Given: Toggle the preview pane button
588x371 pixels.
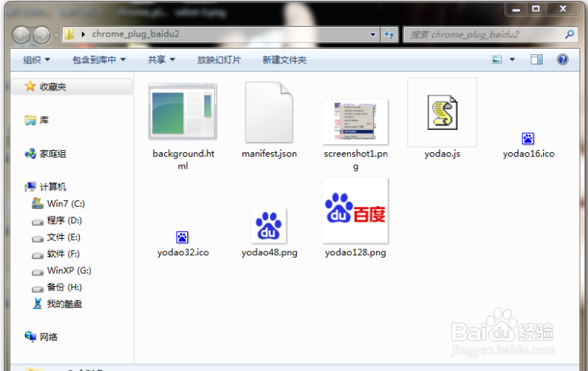Looking at the screenshot, I should click(537, 59).
